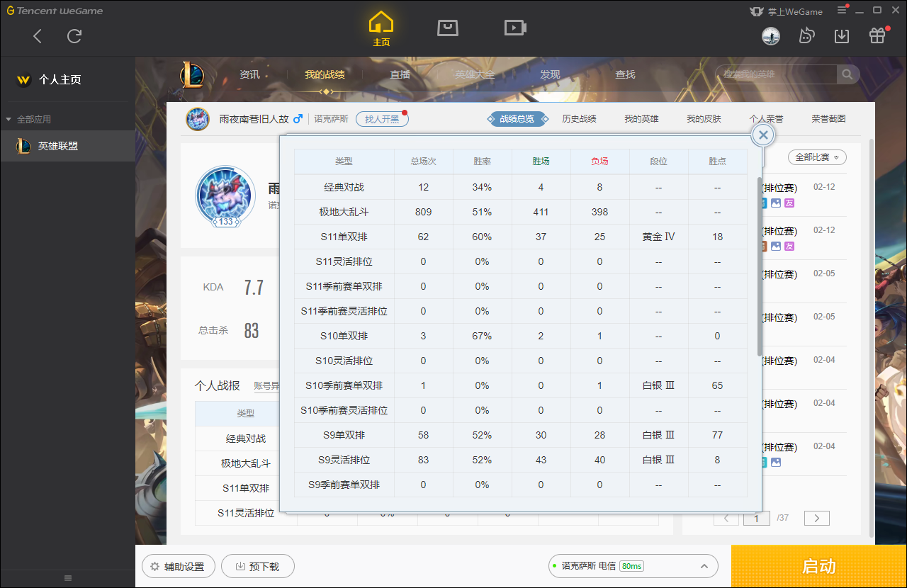Click the red 负场 column header
The image size is (907, 588).
point(599,162)
